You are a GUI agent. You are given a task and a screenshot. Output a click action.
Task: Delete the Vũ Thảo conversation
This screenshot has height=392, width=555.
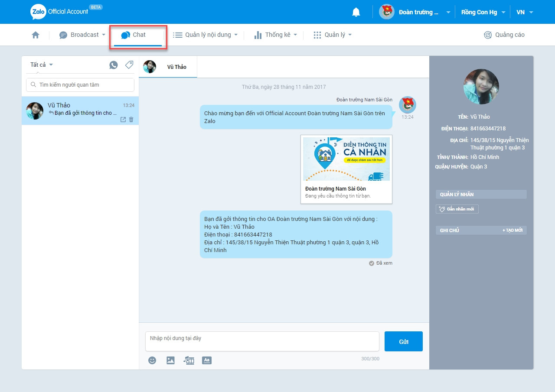coord(131,120)
